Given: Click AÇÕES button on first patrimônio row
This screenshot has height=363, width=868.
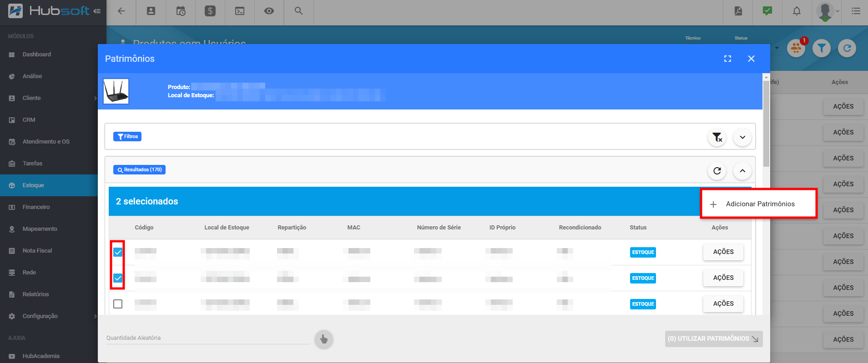Looking at the screenshot, I should pos(723,252).
